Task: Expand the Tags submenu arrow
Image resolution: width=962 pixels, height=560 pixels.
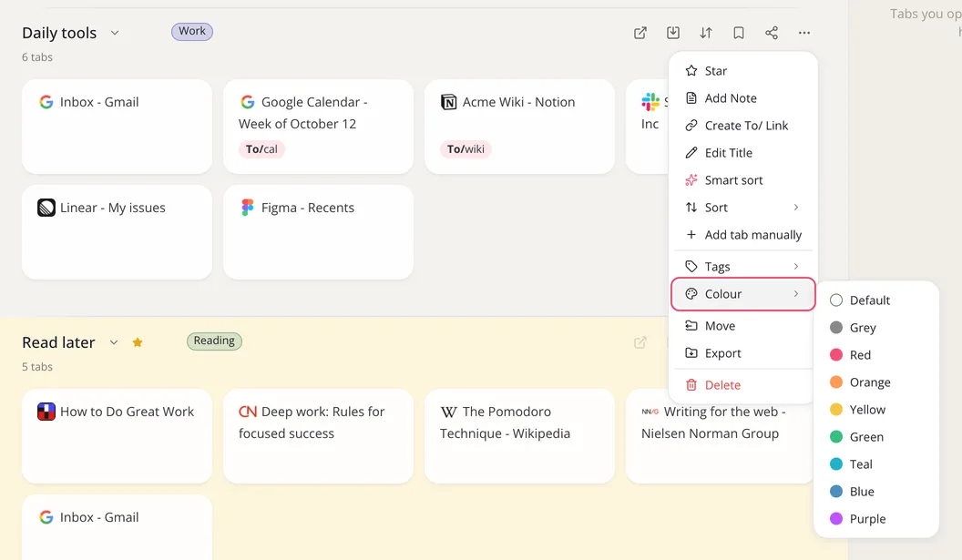Action: click(795, 266)
